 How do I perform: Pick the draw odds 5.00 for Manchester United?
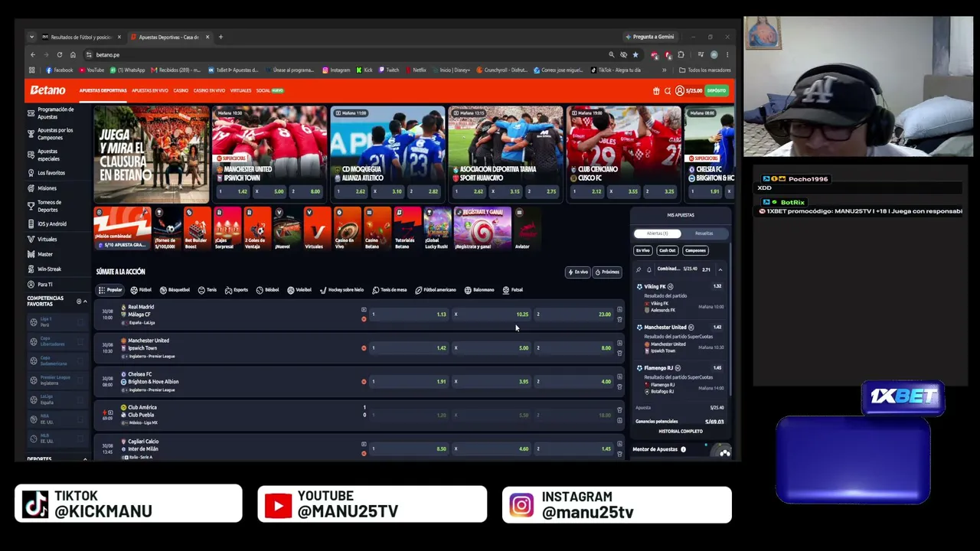pos(491,348)
